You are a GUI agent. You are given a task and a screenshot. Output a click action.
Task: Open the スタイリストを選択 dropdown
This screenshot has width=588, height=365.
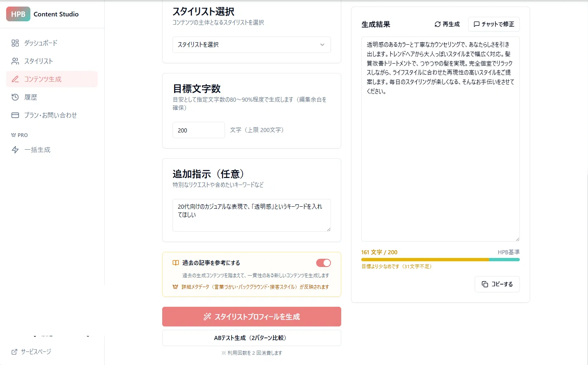pos(252,45)
